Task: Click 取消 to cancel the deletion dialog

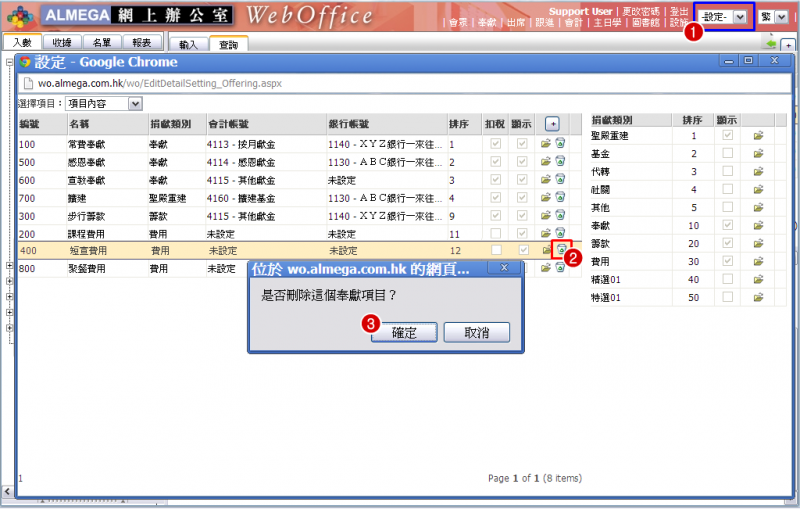Action: point(476,332)
